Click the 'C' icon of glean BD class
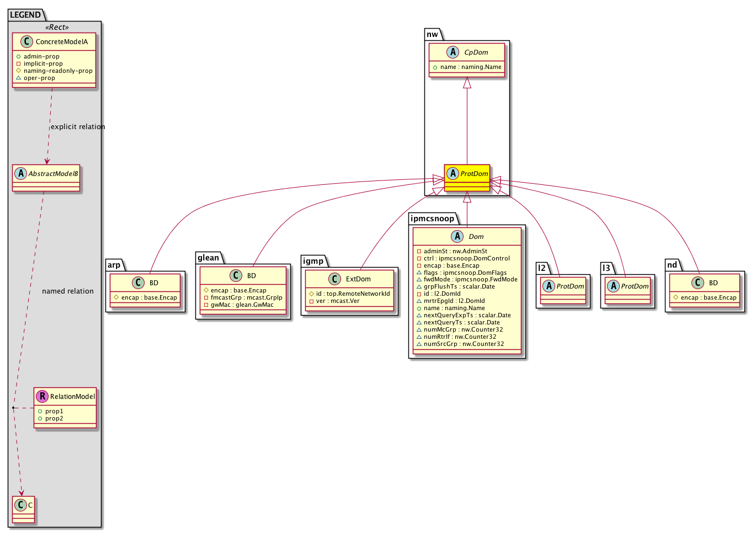The height and width of the screenshot is (533, 756). point(236,275)
